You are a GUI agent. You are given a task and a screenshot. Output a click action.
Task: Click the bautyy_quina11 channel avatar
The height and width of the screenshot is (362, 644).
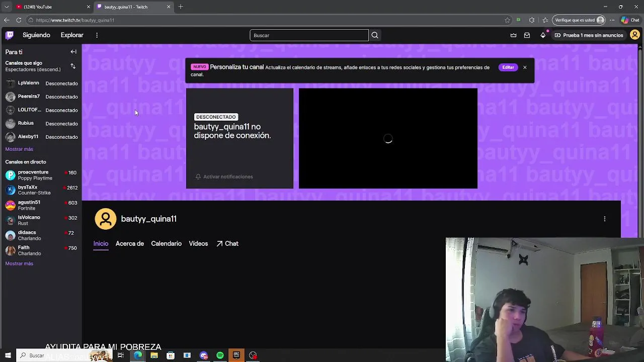(106, 219)
